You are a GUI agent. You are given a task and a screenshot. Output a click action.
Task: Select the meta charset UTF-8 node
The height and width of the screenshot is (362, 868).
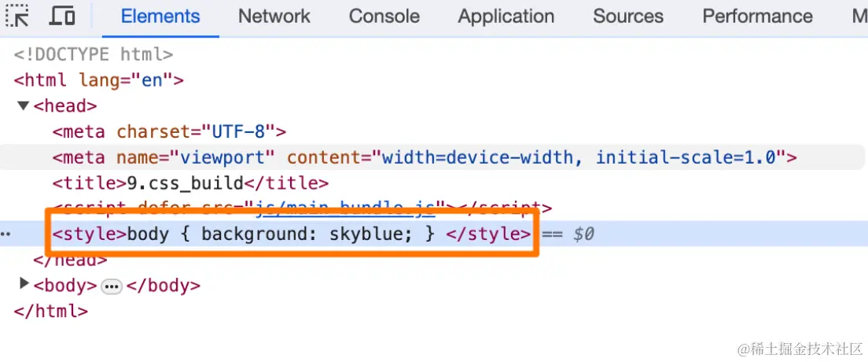(169, 131)
